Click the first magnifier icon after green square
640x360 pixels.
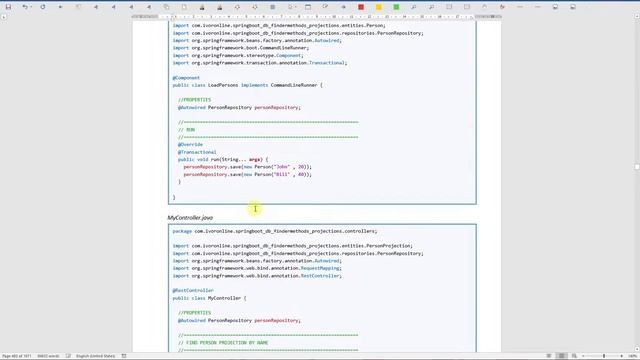click(x=413, y=7)
